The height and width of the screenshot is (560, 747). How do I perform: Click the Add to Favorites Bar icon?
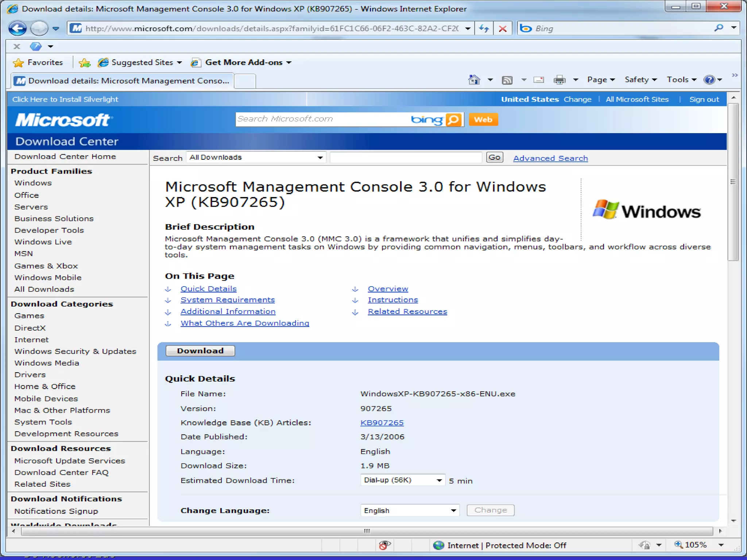point(85,63)
